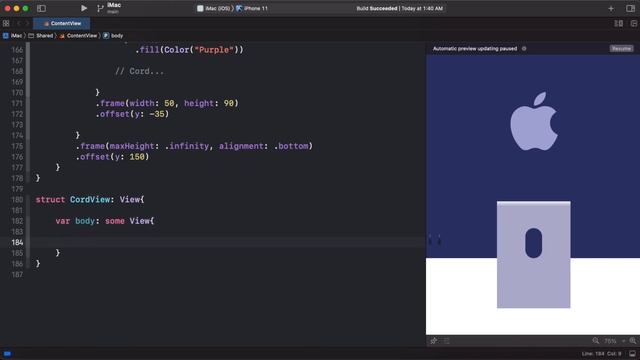Click the // Cord... comment

pyautogui.click(x=139, y=71)
